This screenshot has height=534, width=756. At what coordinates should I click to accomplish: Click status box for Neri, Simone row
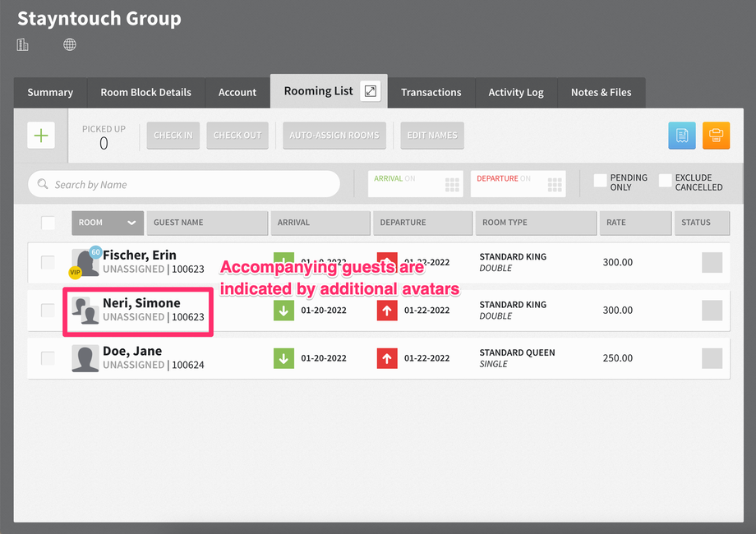[712, 311]
